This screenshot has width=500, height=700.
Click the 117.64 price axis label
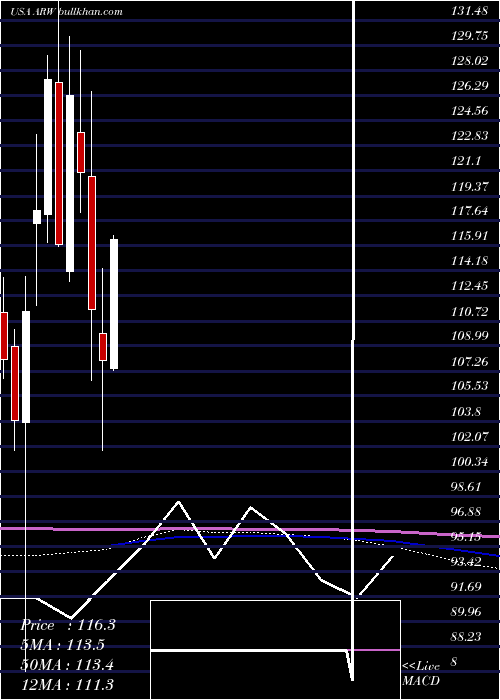[469, 212]
